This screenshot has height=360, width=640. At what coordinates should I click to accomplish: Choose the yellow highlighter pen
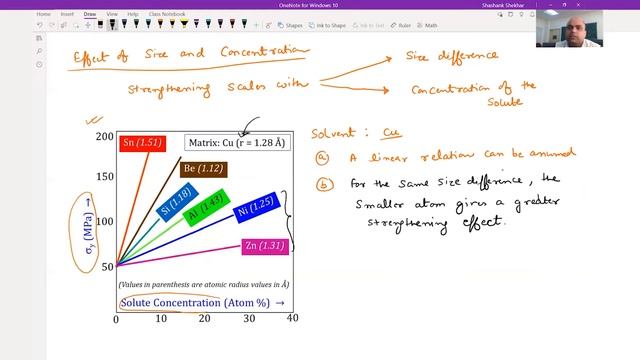click(x=184, y=24)
